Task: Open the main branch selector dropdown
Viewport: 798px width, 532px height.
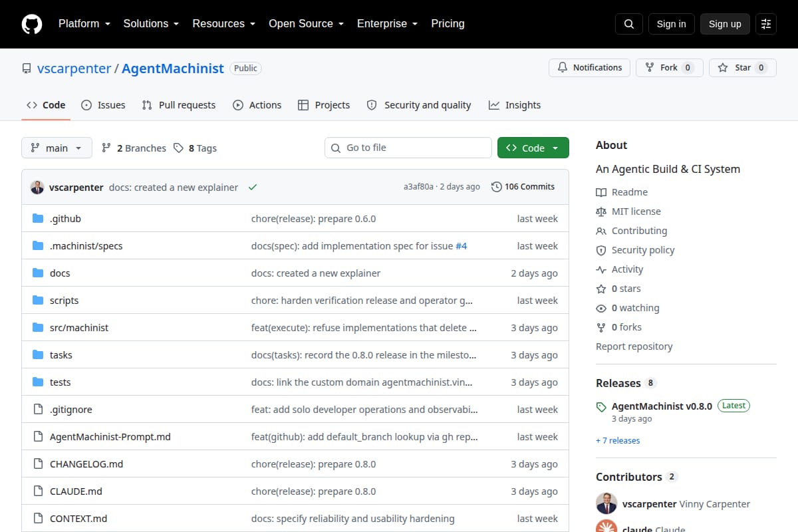Action: click(x=57, y=148)
